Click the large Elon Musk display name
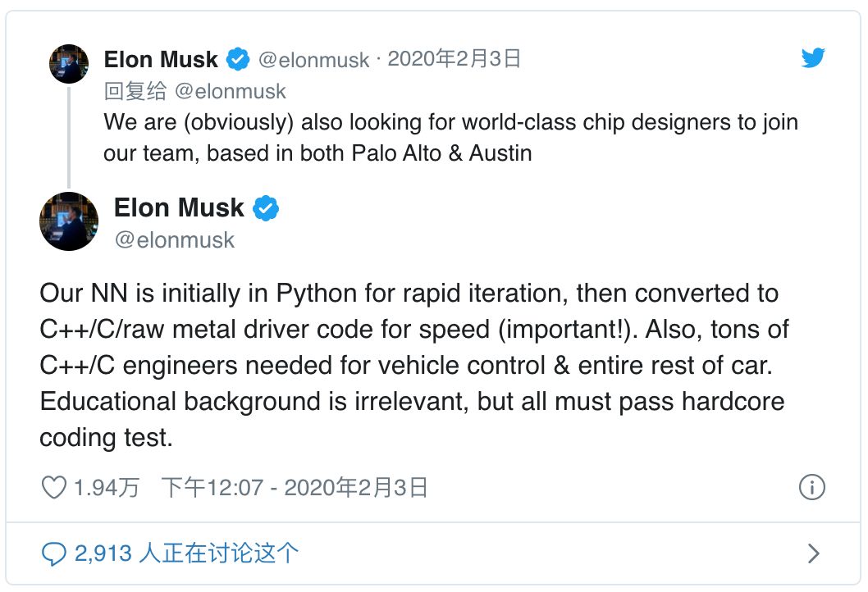The image size is (868, 592). pyautogui.click(x=179, y=208)
